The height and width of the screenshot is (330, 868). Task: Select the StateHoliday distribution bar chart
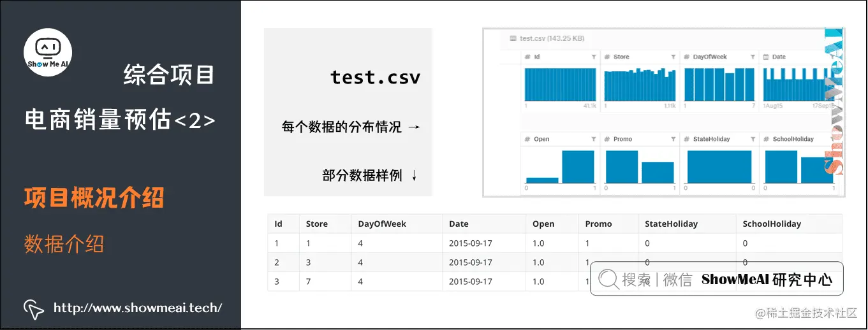[719, 167]
